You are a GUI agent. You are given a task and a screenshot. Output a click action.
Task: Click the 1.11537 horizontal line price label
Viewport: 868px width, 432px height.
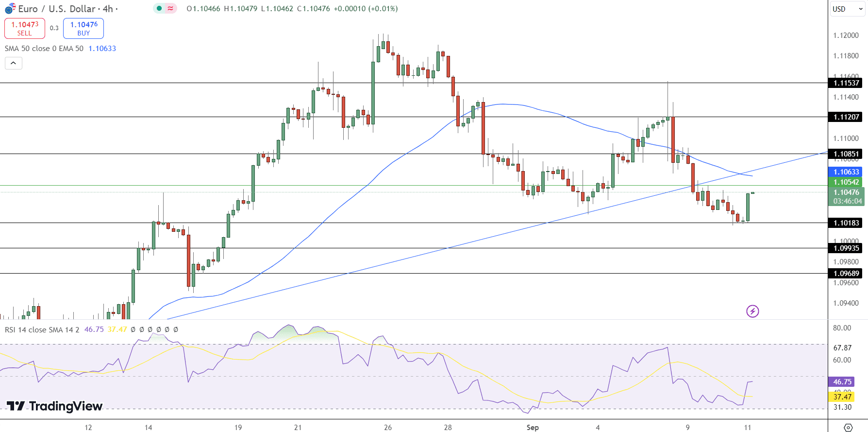pos(846,83)
